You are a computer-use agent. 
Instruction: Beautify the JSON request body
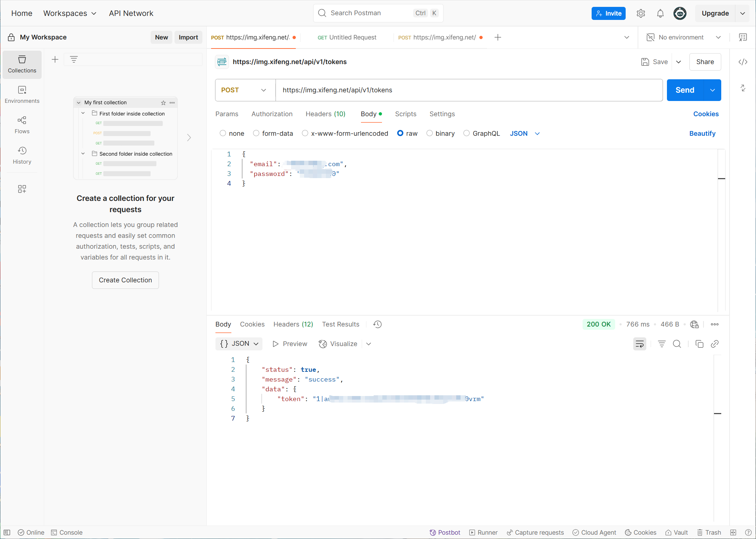pyautogui.click(x=702, y=133)
